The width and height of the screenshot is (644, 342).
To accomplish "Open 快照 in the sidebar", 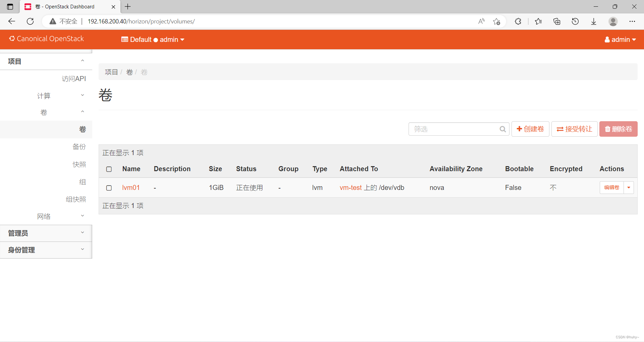I will tap(79, 164).
